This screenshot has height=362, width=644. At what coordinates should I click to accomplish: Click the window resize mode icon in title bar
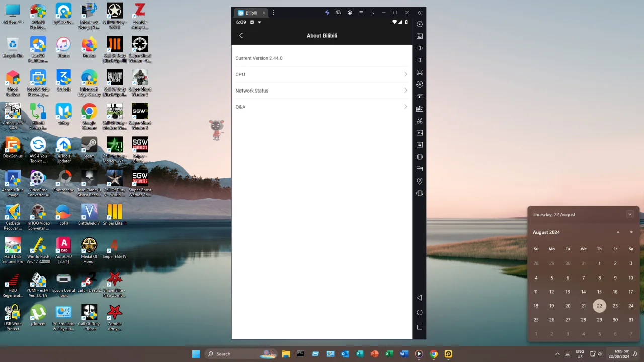point(372,13)
